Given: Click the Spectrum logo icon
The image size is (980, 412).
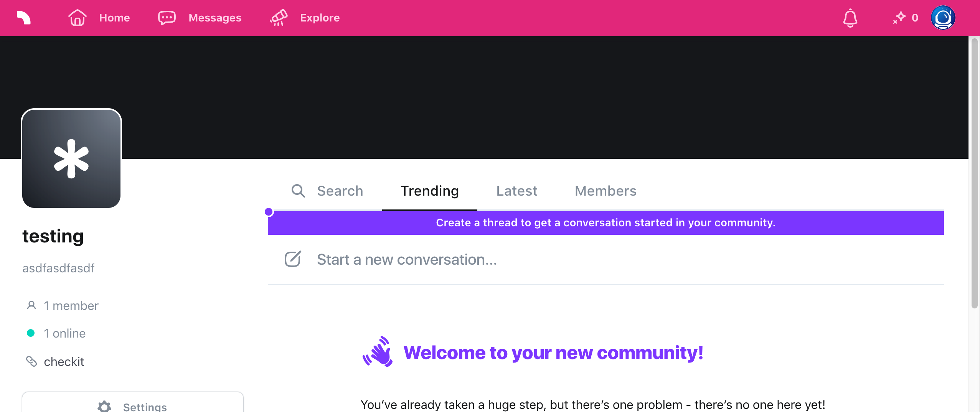Looking at the screenshot, I should click(x=24, y=18).
